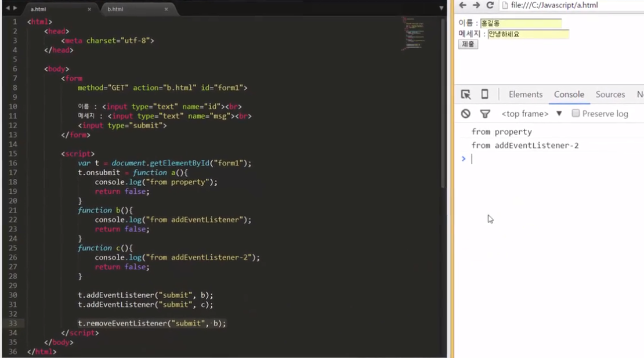Image resolution: width=644 pixels, height=358 pixels.
Task: Click the browser address bar URL
Action: (554, 5)
